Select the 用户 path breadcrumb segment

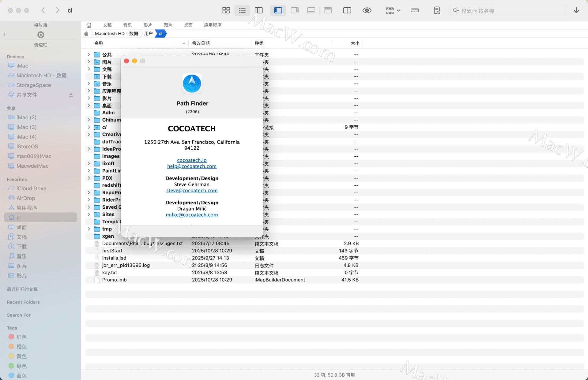point(148,34)
